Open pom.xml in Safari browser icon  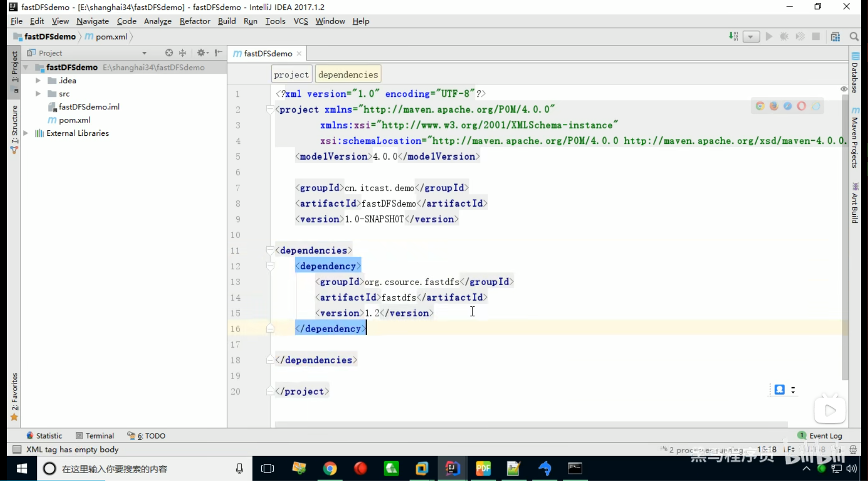pos(788,106)
